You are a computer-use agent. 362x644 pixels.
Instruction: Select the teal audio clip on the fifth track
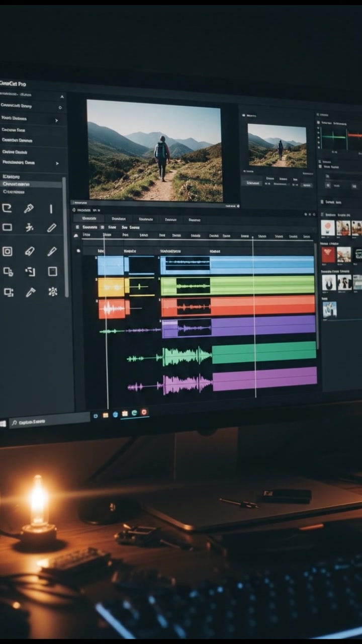(x=264, y=352)
